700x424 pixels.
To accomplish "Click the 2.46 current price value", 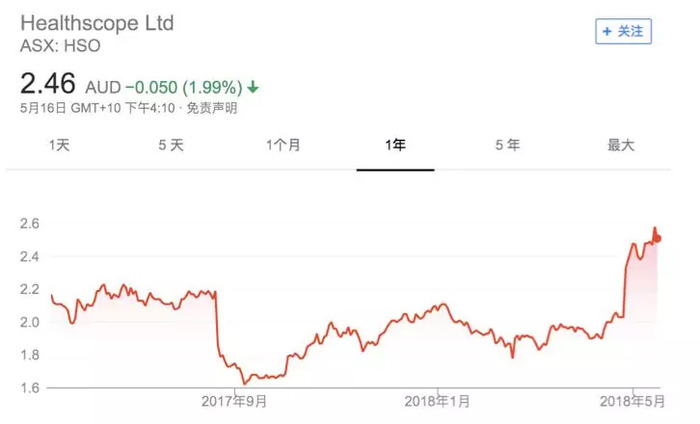I will tap(48, 83).
